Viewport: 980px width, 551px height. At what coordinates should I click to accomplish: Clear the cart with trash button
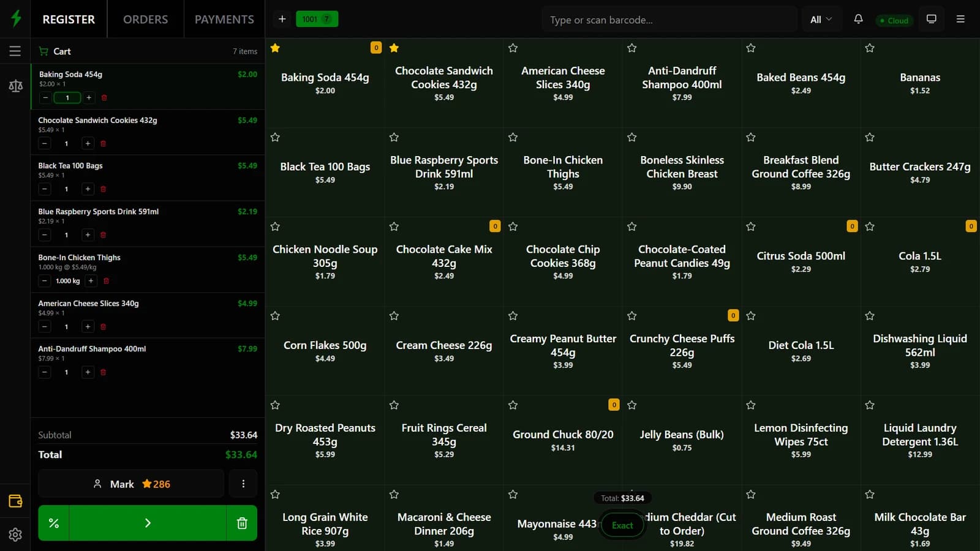pyautogui.click(x=242, y=523)
